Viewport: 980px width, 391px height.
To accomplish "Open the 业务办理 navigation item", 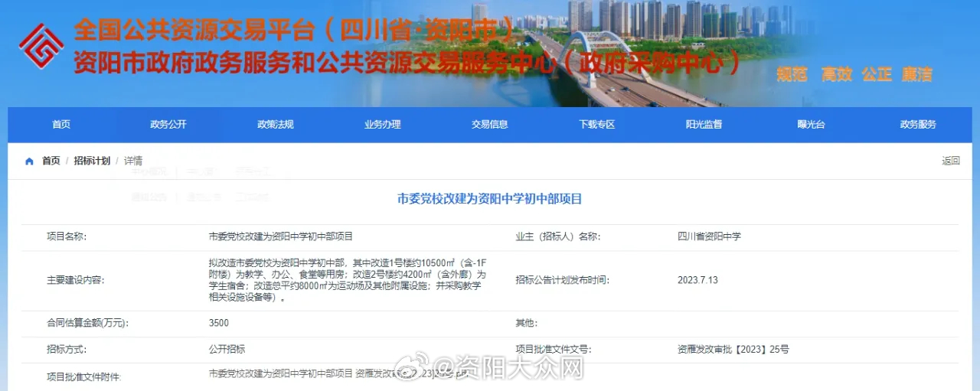I will 383,125.
